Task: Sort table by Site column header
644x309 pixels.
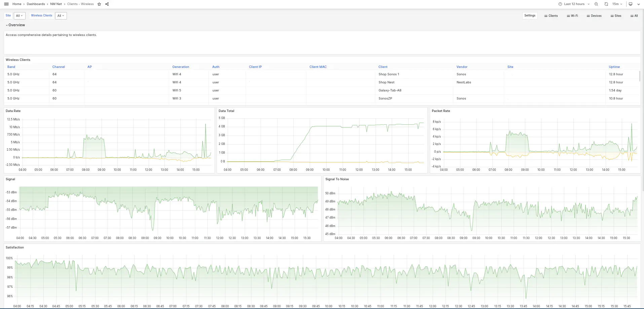Action: (x=510, y=67)
